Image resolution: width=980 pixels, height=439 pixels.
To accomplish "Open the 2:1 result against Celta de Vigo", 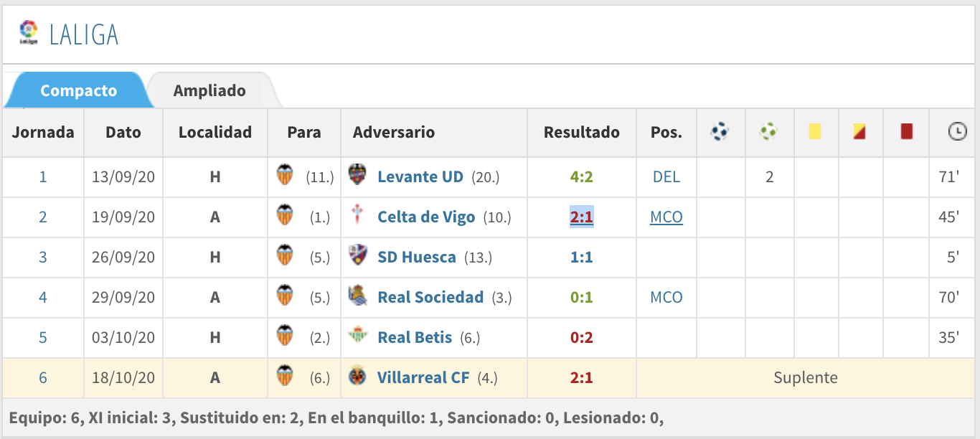I will pos(582,217).
